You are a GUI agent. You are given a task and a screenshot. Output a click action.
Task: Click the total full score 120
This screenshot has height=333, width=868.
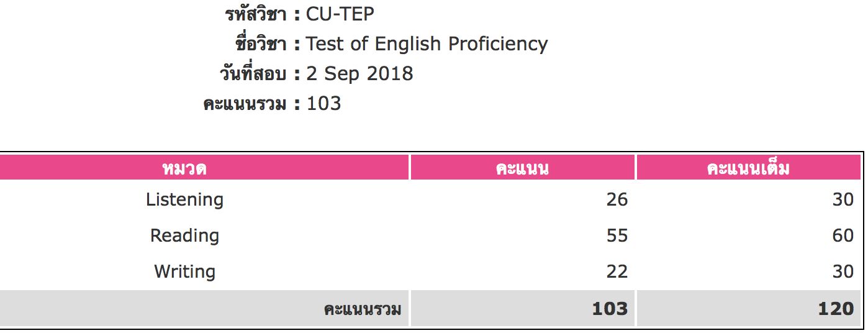pos(836,309)
